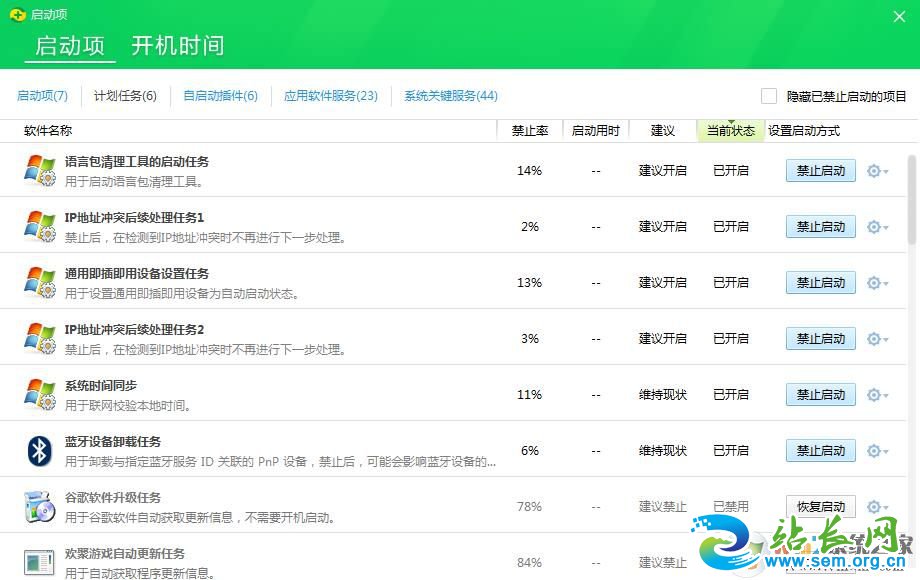Click the 谷歌软件升级任务 installer icon
Screen dimensions: 920x580
pyautogui.click(x=40, y=507)
